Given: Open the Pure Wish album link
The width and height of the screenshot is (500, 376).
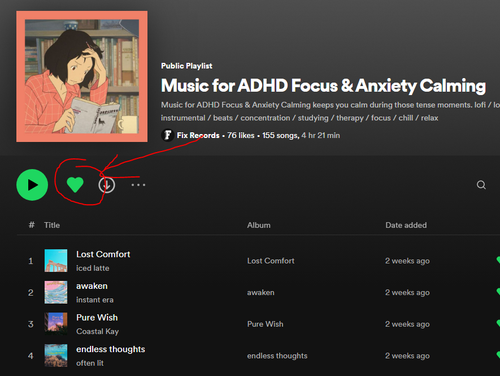Looking at the screenshot, I should [265, 324].
